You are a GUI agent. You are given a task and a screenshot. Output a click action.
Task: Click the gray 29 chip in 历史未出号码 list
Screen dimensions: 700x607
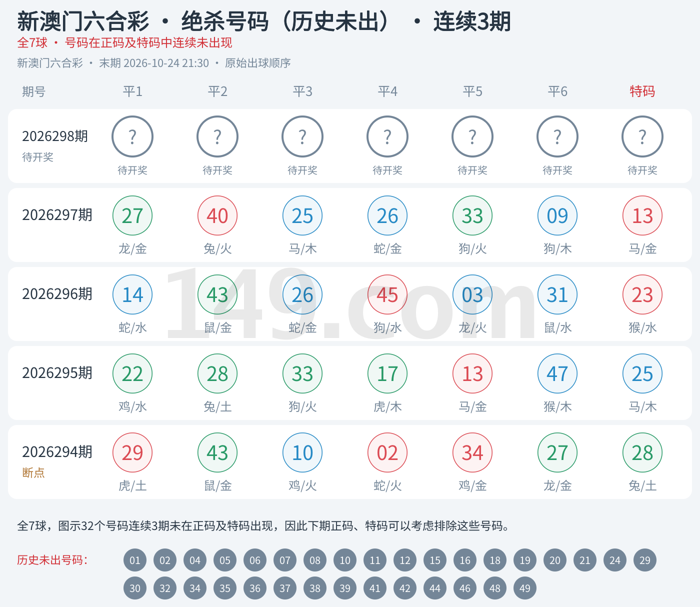(645, 560)
